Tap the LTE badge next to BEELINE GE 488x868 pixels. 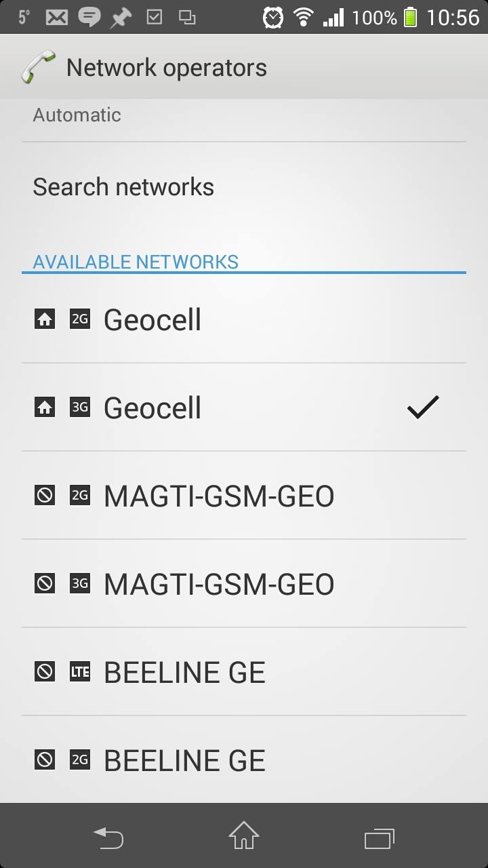click(80, 672)
